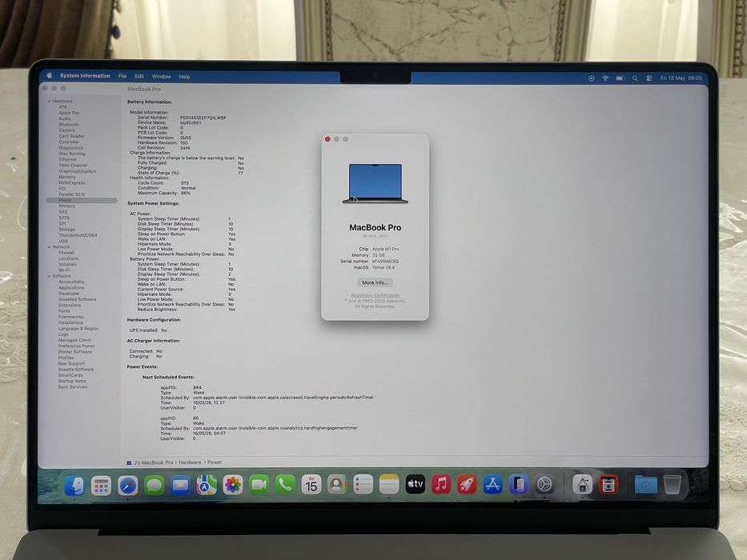This screenshot has height=560, width=747.
Task: Open the Help menu
Action: click(184, 77)
